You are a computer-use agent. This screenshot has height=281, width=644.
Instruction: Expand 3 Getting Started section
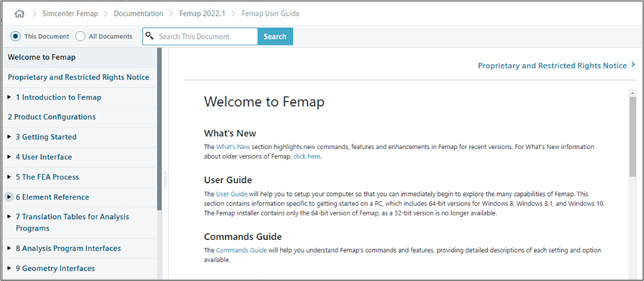(x=9, y=137)
